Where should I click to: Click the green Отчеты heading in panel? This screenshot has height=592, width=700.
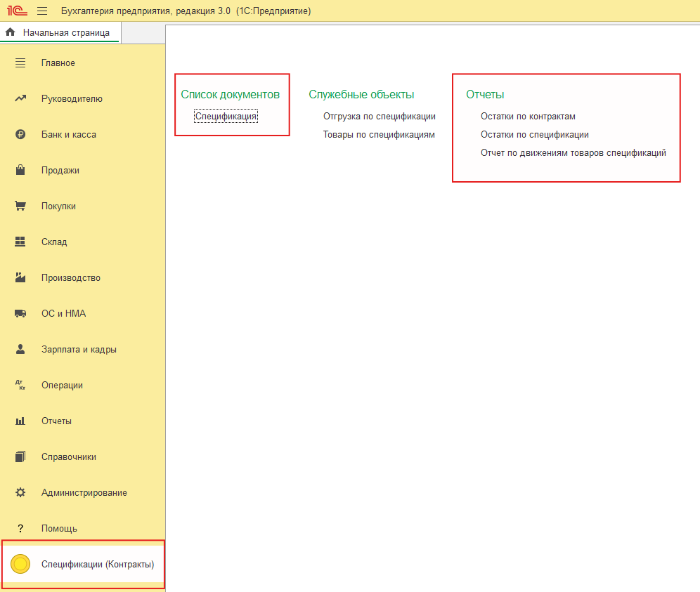pyautogui.click(x=485, y=94)
